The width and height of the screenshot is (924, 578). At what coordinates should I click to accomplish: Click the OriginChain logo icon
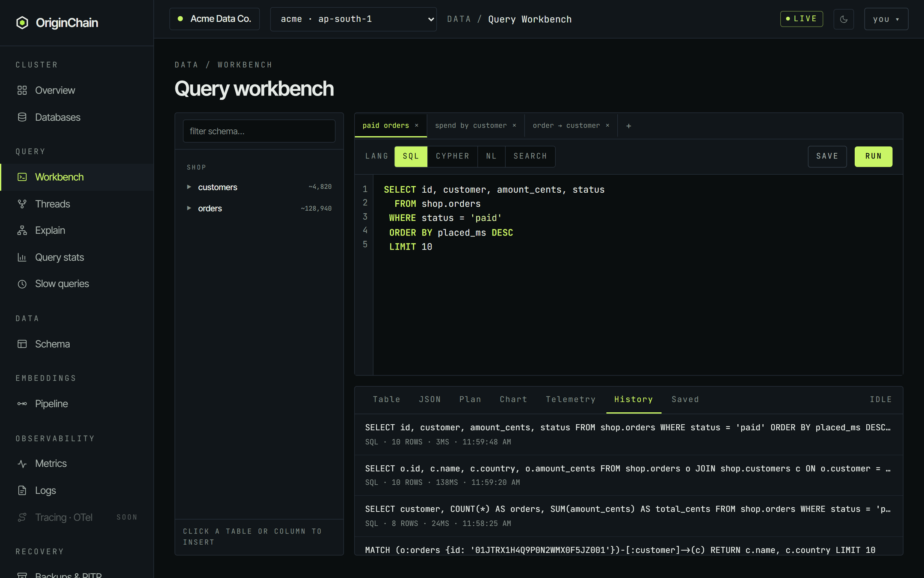pos(22,23)
